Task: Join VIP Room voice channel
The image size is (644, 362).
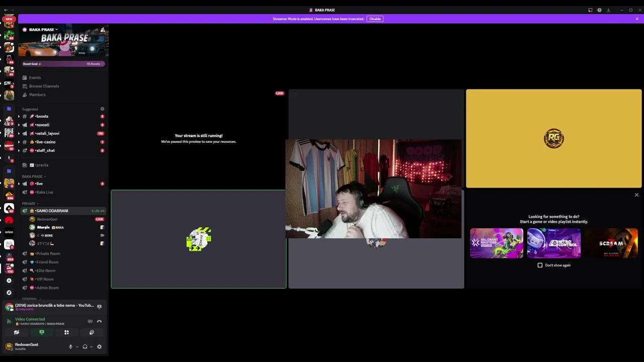Action: coord(63,279)
